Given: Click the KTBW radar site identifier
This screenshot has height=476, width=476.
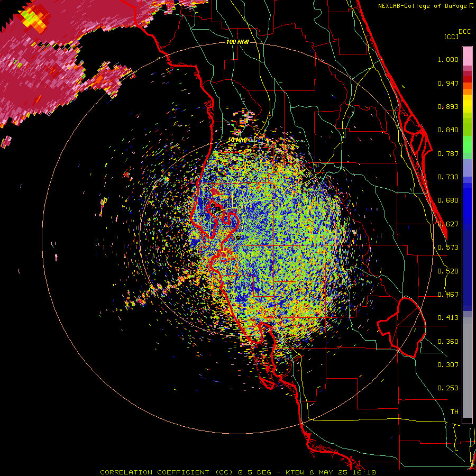Looking at the screenshot, I should click(x=295, y=472).
